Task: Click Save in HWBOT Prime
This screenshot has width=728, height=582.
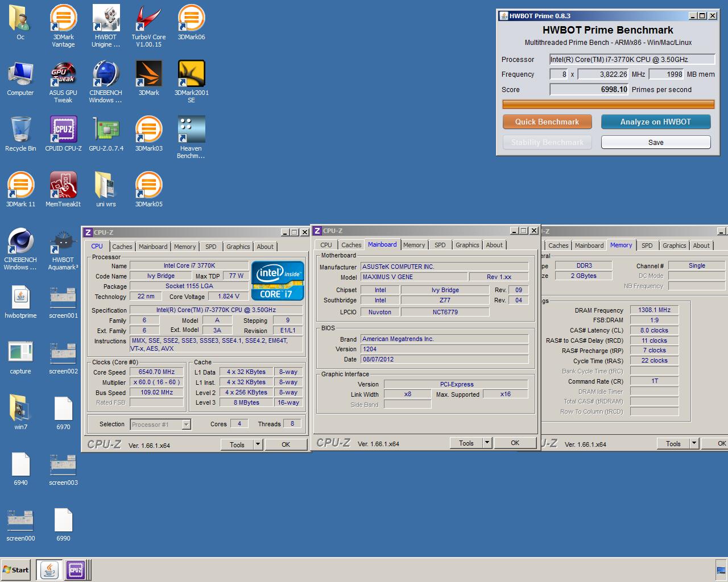Action: (656, 142)
